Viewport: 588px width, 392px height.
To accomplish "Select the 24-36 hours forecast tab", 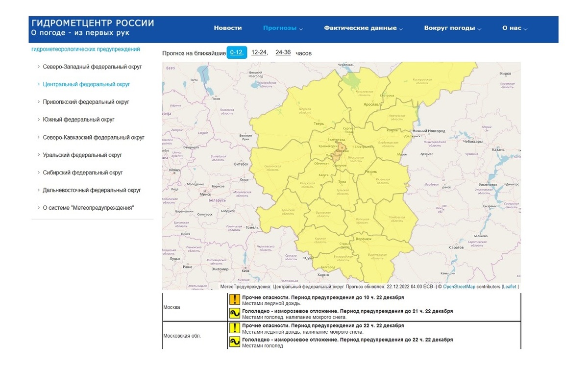I will [x=283, y=52].
